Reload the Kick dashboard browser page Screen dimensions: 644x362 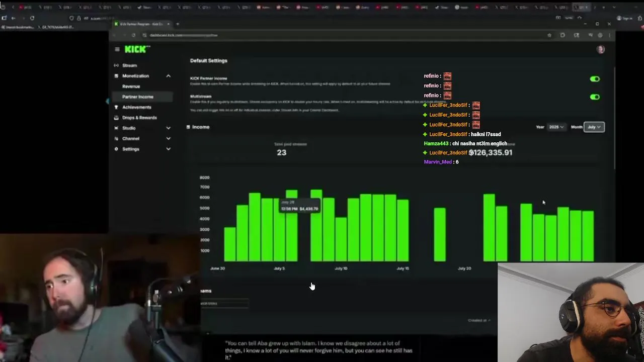coord(133,35)
